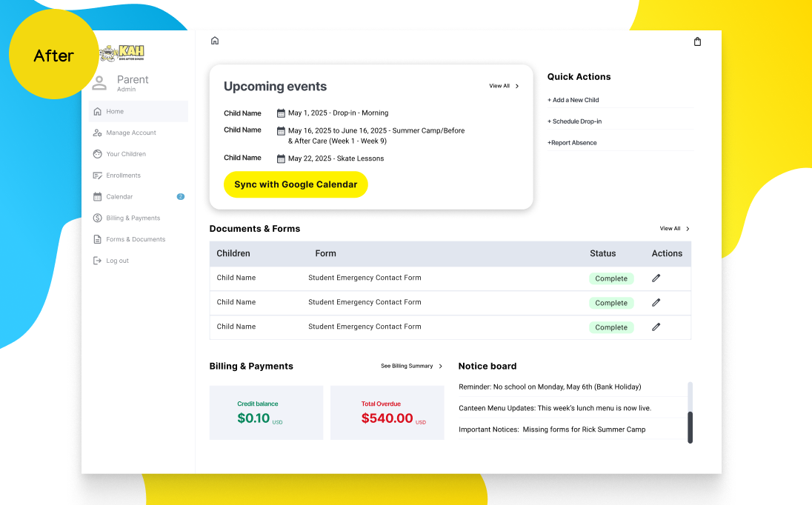Click the Home house icon in sidebar

[x=97, y=111]
